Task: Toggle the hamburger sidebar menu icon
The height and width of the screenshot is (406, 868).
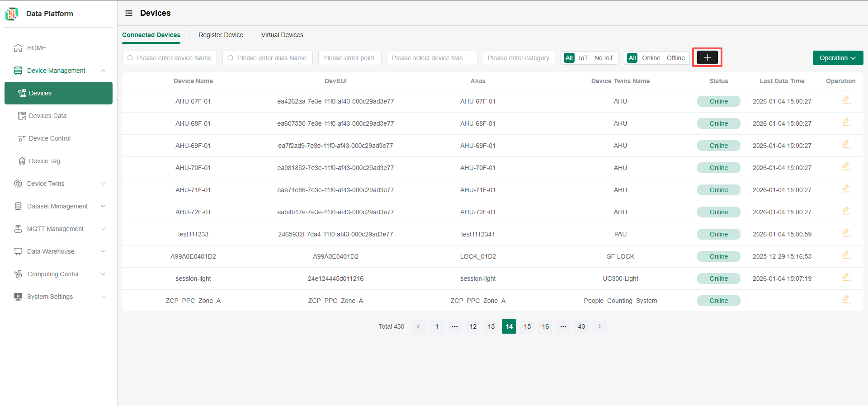Action: pos(129,13)
